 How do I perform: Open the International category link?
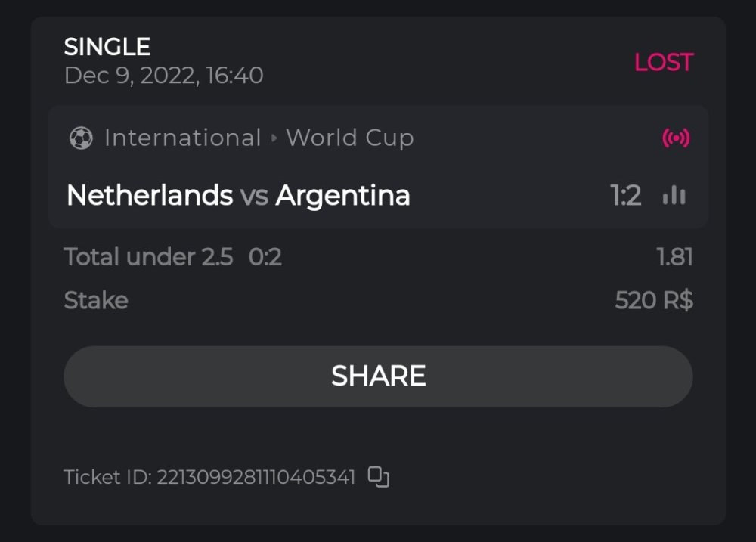(182, 138)
